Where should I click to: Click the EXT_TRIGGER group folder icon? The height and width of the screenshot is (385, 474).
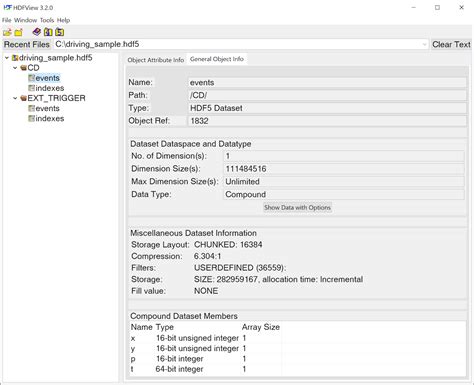(23, 98)
